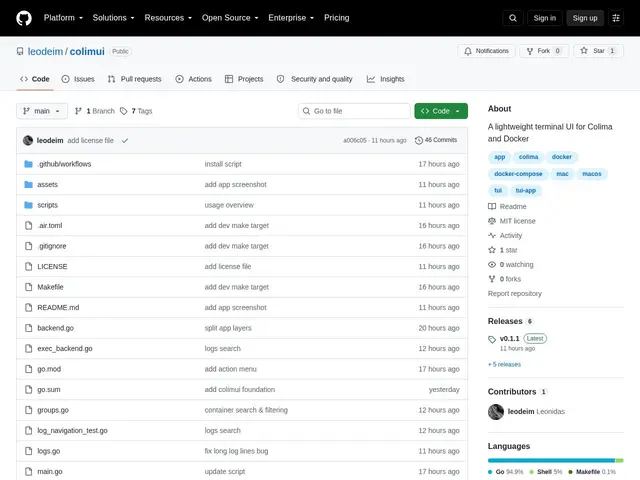
Task: Open the README.md file
Action: [58, 307]
